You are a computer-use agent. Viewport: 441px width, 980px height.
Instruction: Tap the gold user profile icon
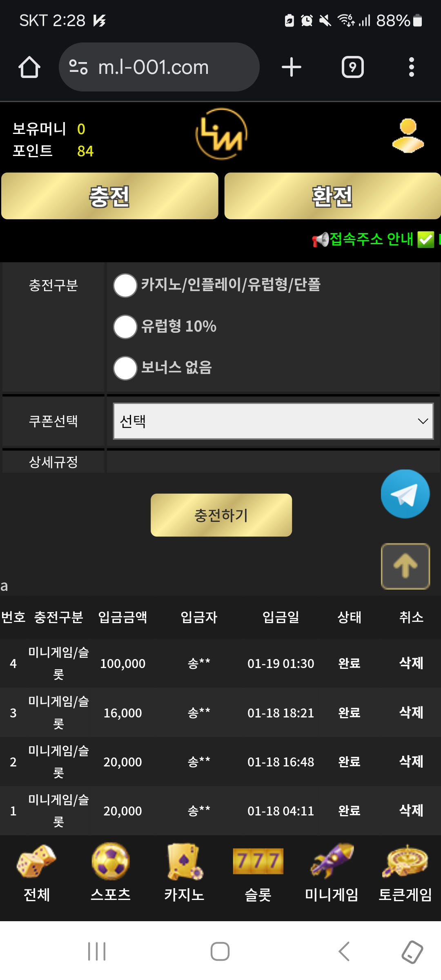(x=408, y=136)
